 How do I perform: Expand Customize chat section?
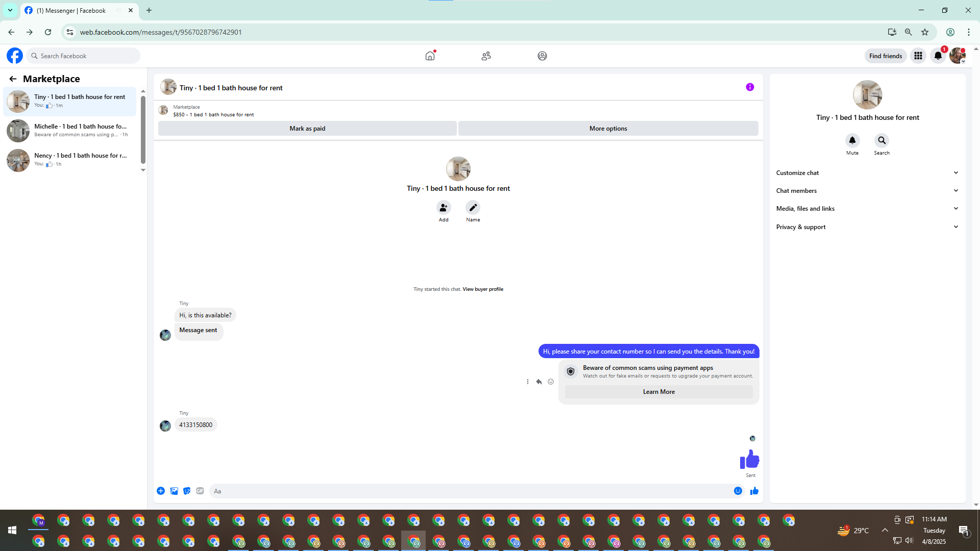[867, 173]
